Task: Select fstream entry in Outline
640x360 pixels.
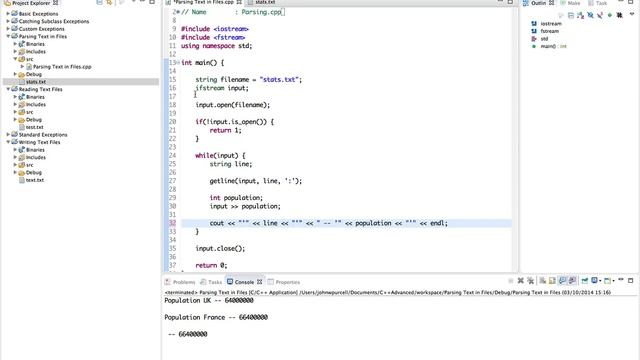Action: pyautogui.click(x=549, y=31)
